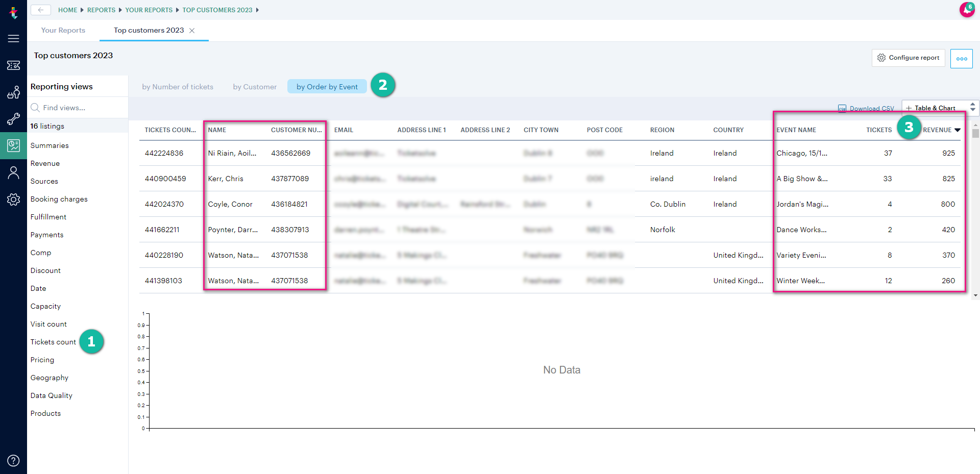
Task: Open the Box Office sidebar icon
Action: pyautogui.click(x=13, y=92)
